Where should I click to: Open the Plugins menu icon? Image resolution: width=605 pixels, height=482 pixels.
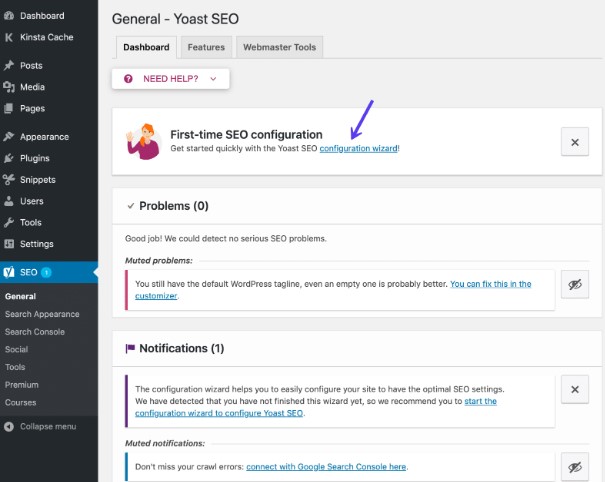click(9, 158)
